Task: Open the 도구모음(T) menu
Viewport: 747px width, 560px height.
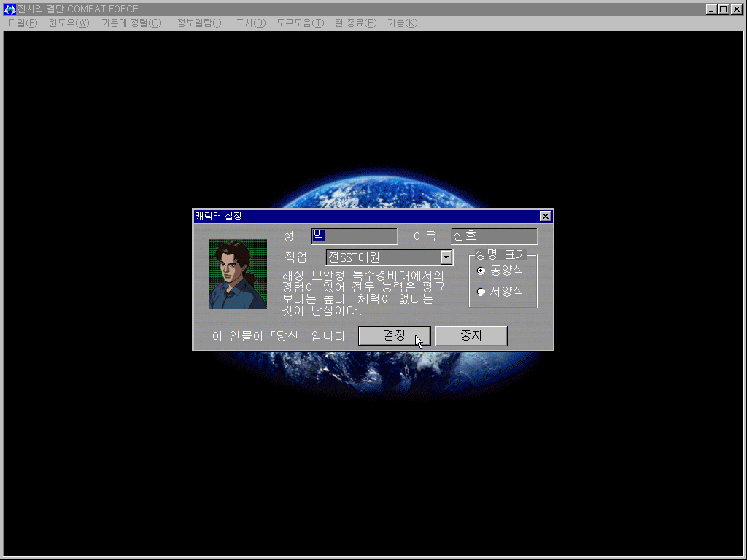Action: (x=300, y=23)
